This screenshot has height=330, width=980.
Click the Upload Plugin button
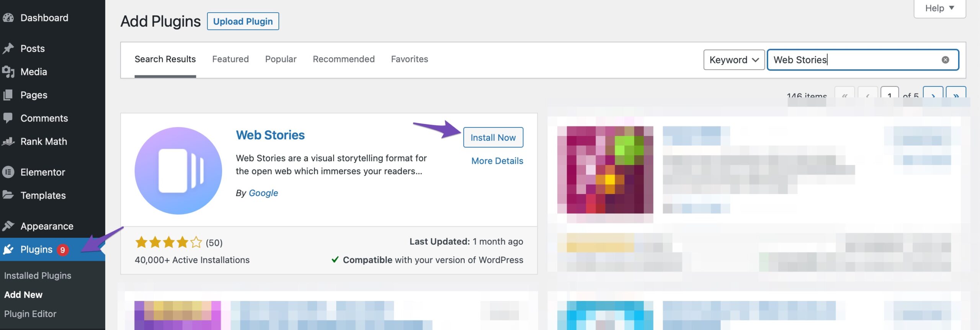243,21
